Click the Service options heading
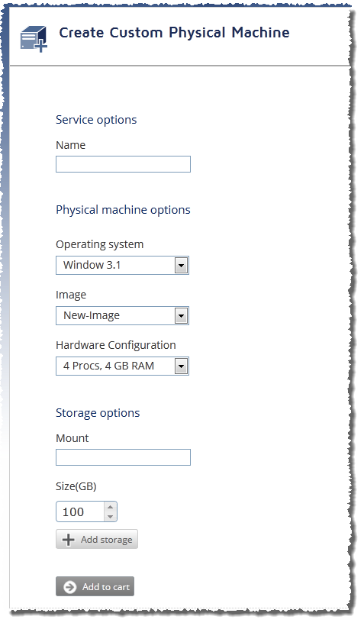 click(96, 120)
